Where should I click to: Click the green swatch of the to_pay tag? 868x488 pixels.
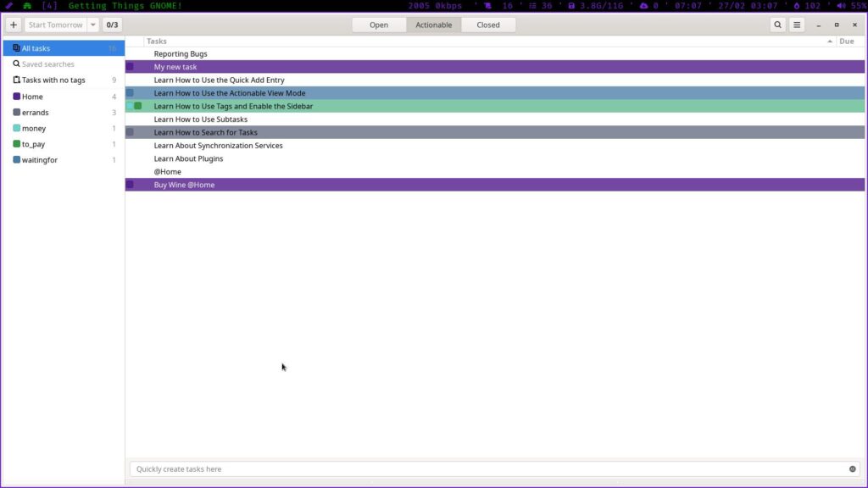17,144
